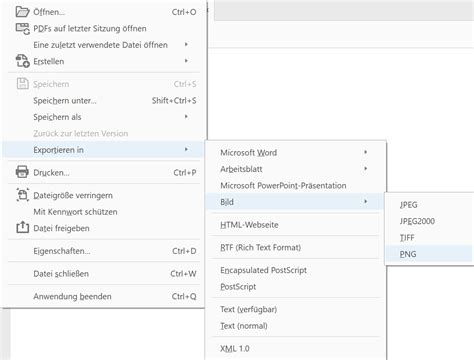Screen dimensions: 474x360
Task: Choose Drucken... from the menu
Action: (104, 173)
